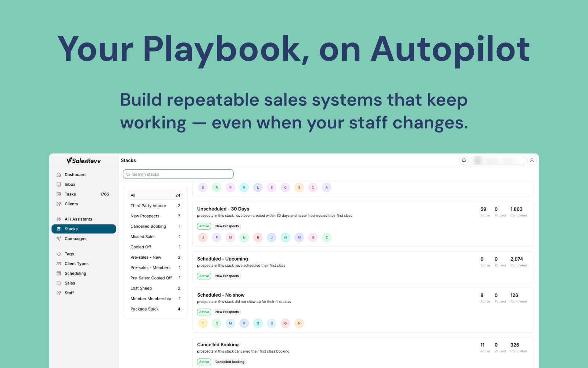Open the Clients section
Screen dimensions: 588x368
pyautogui.click(x=71, y=204)
